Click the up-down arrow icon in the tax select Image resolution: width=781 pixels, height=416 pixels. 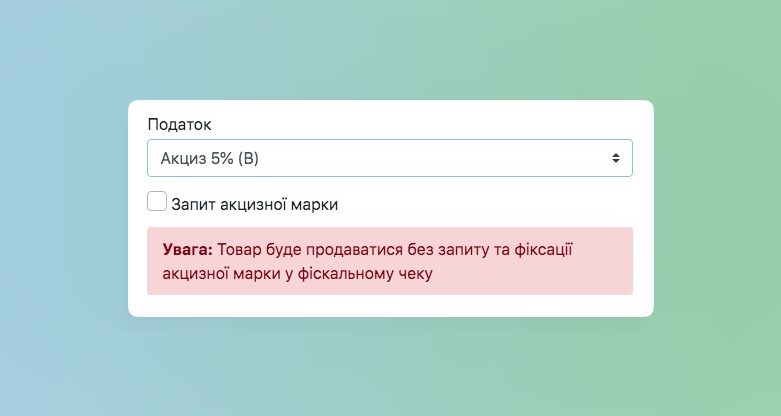616,158
